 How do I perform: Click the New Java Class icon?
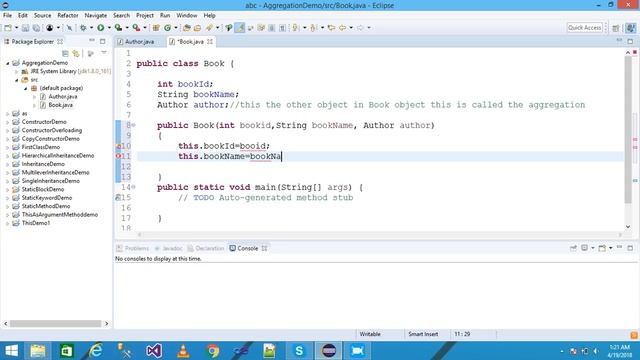(167, 28)
